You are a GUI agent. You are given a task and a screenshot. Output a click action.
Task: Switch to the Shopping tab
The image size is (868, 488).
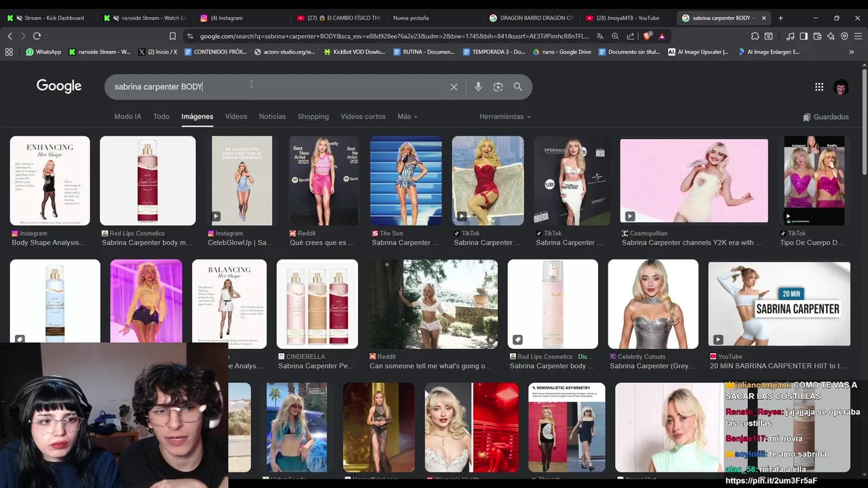point(313,117)
